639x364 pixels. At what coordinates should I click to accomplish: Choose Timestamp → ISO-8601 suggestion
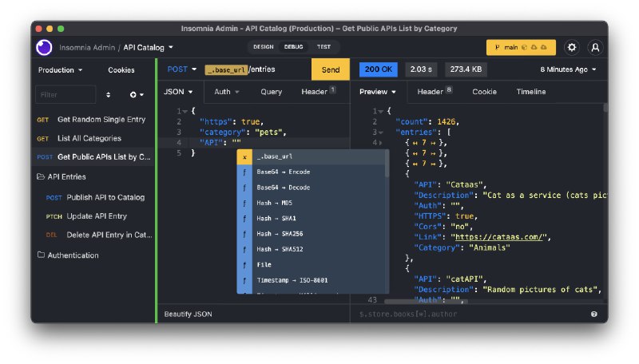(x=311, y=280)
